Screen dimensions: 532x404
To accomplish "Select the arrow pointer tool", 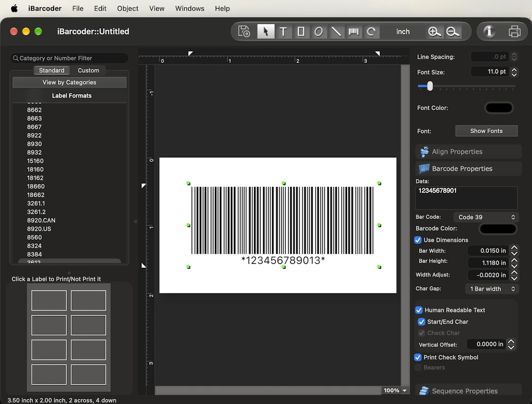I will pyautogui.click(x=265, y=31).
